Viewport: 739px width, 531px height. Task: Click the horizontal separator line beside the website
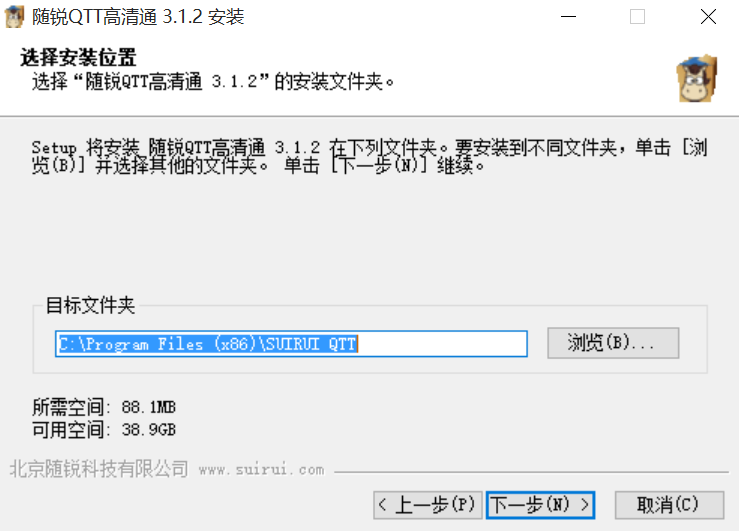(x=531, y=471)
